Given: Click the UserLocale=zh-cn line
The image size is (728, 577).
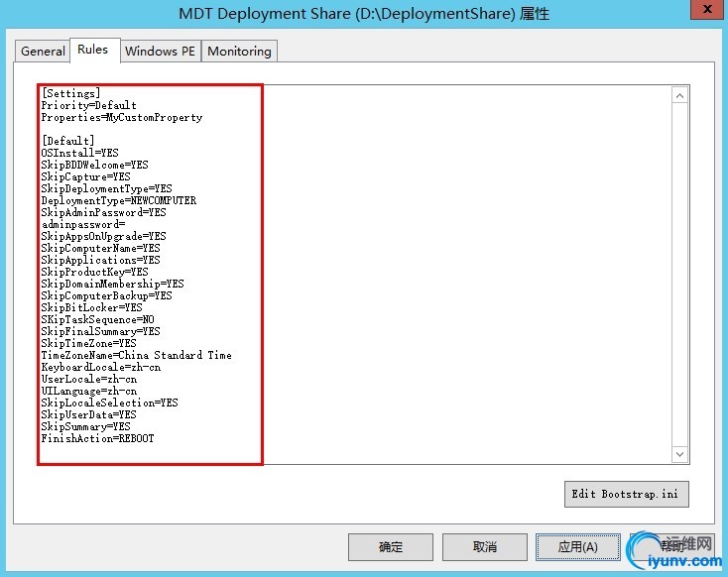Looking at the screenshot, I should click(x=88, y=380).
